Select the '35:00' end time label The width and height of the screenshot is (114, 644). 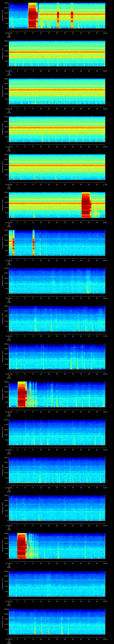pos(105,487)
